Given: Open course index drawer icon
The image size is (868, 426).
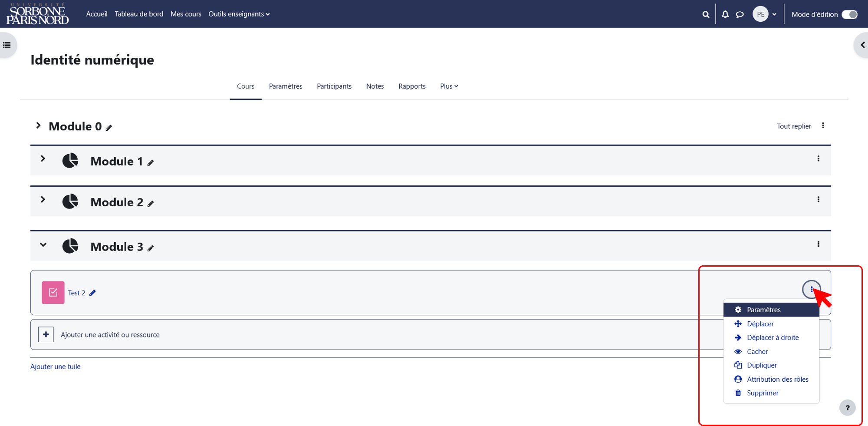Looking at the screenshot, I should pos(7,45).
